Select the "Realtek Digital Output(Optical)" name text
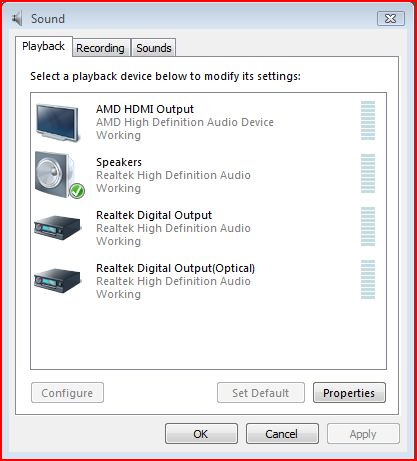Screen dimensions: 417x461 [x=175, y=268]
